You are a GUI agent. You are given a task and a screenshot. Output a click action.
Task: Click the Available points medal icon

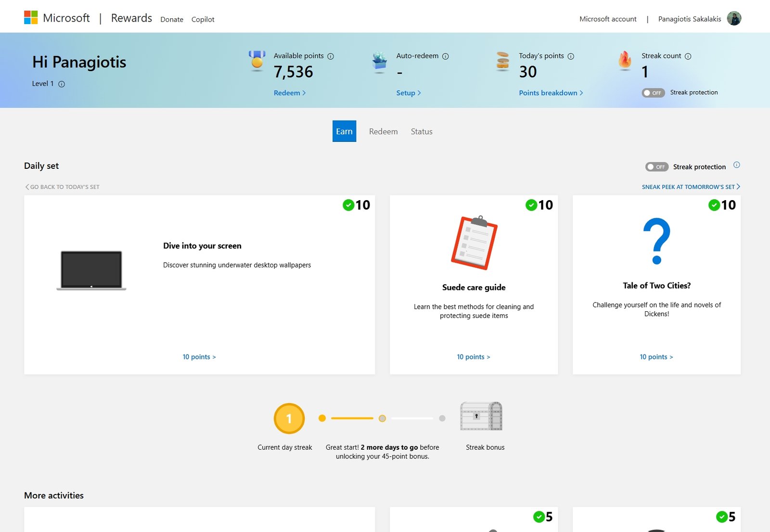coord(257,61)
